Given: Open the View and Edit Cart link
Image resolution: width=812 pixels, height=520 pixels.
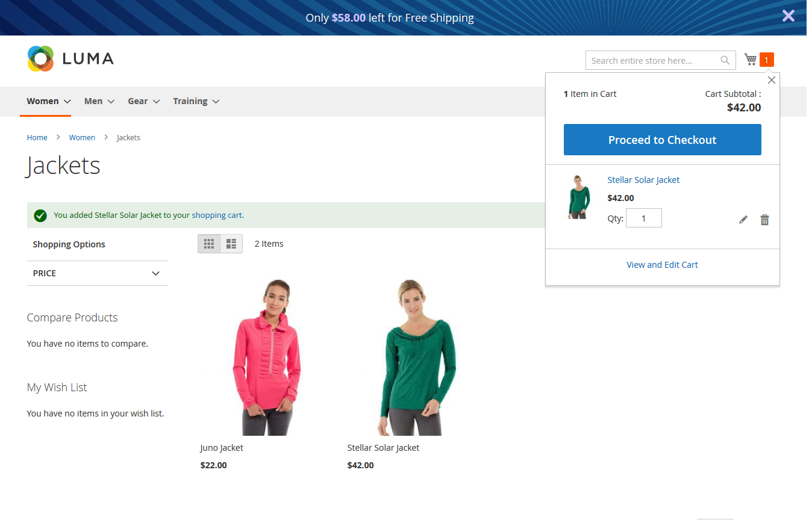Looking at the screenshot, I should 662,265.
